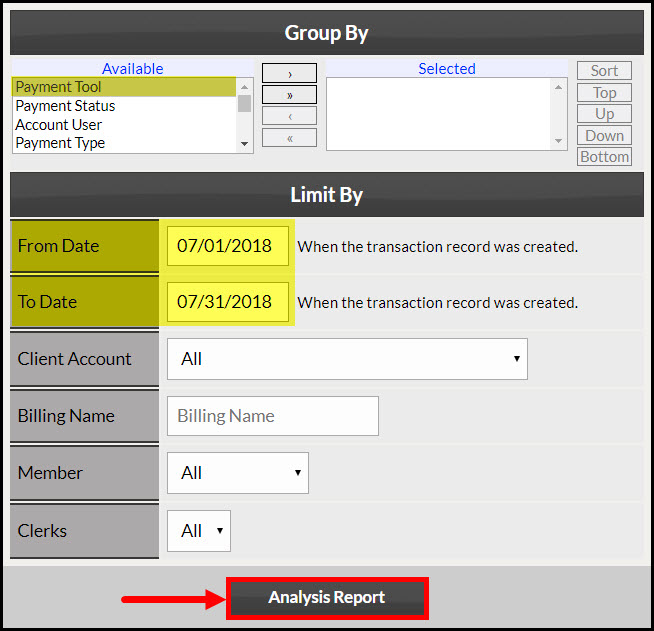Open the Clerks dropdown
Screen dimensions: 654x631
click(199, 531)
